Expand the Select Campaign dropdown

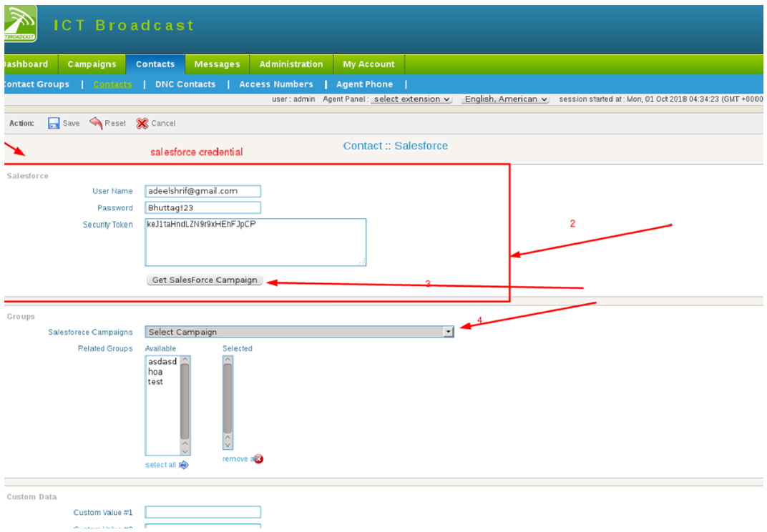[299, 332]
